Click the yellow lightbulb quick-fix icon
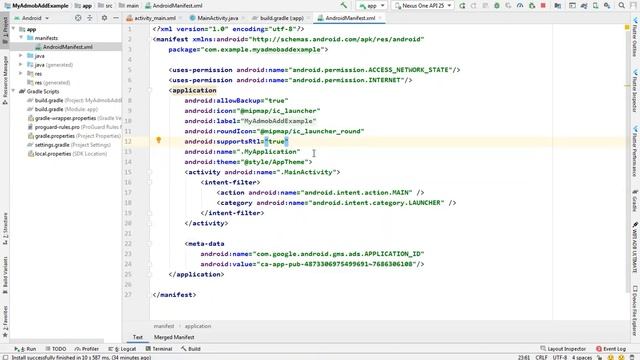The height and width of the screenshot is (360, 640). [158, 140]
